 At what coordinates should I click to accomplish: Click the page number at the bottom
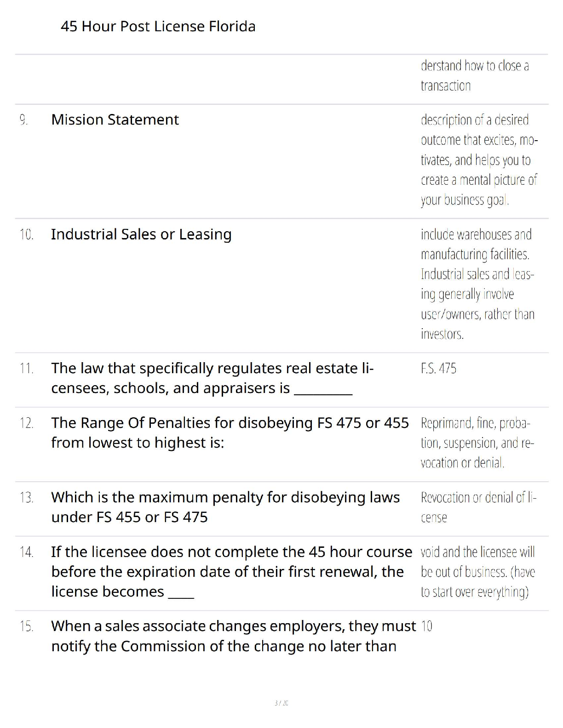coord(281,703)
